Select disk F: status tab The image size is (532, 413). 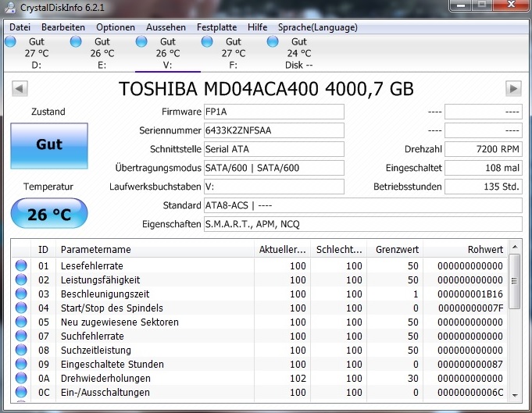[234, 53]
